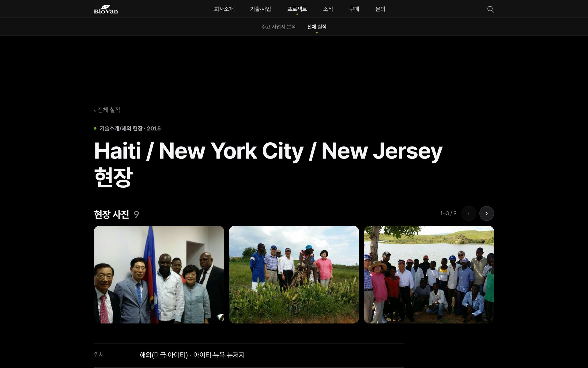Click the 1–3 / 9 page counter

pyautogui.click(x=448, y=213)
